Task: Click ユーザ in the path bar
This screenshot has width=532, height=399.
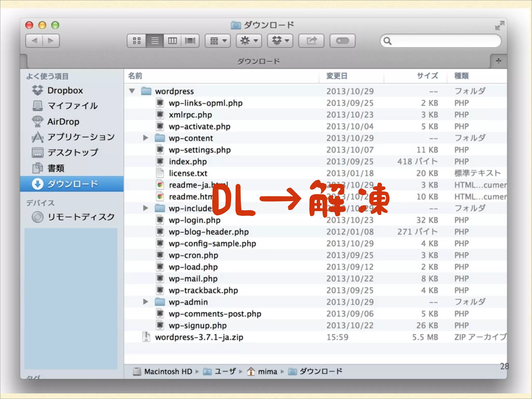Action: click(220, 371)
